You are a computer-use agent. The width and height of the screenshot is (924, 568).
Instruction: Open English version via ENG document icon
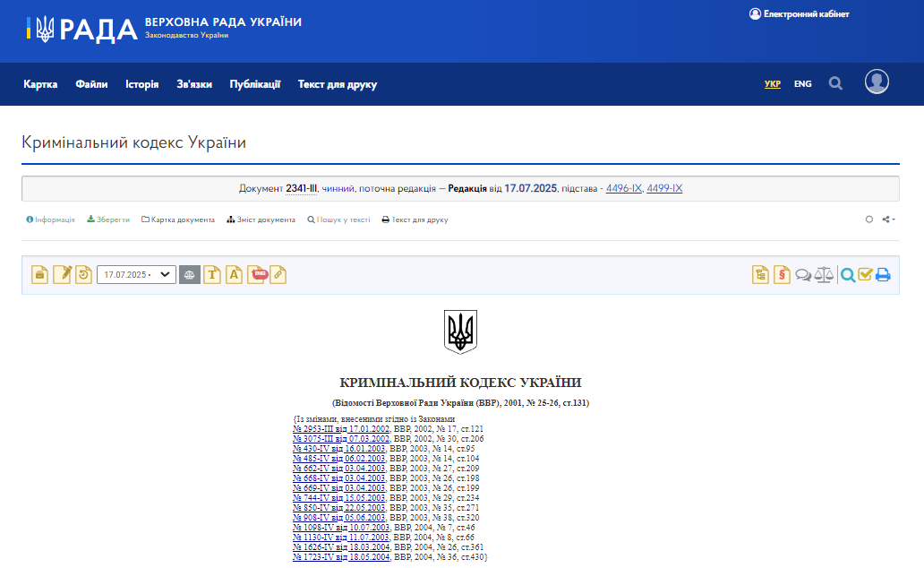(258, 274)
